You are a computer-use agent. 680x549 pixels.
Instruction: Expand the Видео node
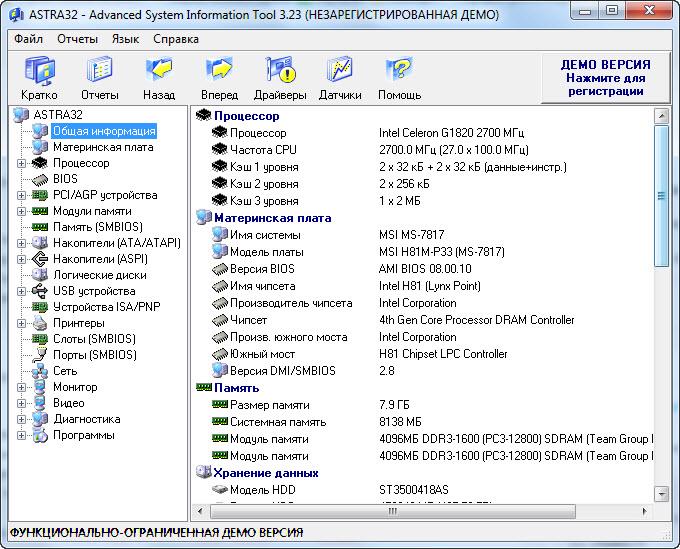click(21, 403)
